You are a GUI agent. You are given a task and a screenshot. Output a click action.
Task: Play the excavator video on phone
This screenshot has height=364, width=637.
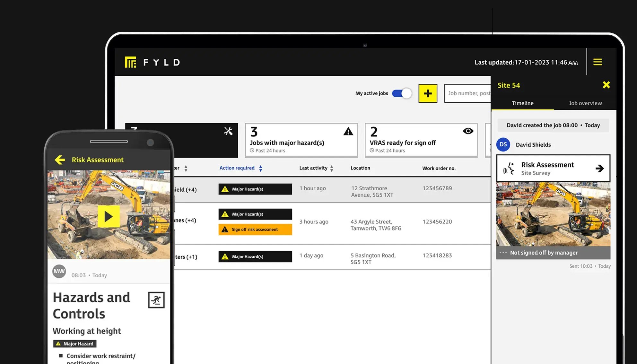click(109, 217)
